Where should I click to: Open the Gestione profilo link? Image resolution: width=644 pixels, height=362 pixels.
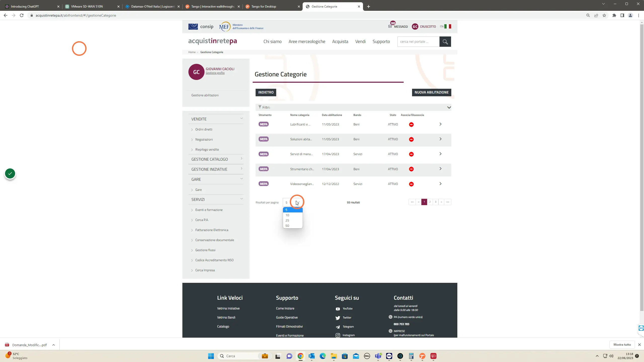[x=215, y=73]
